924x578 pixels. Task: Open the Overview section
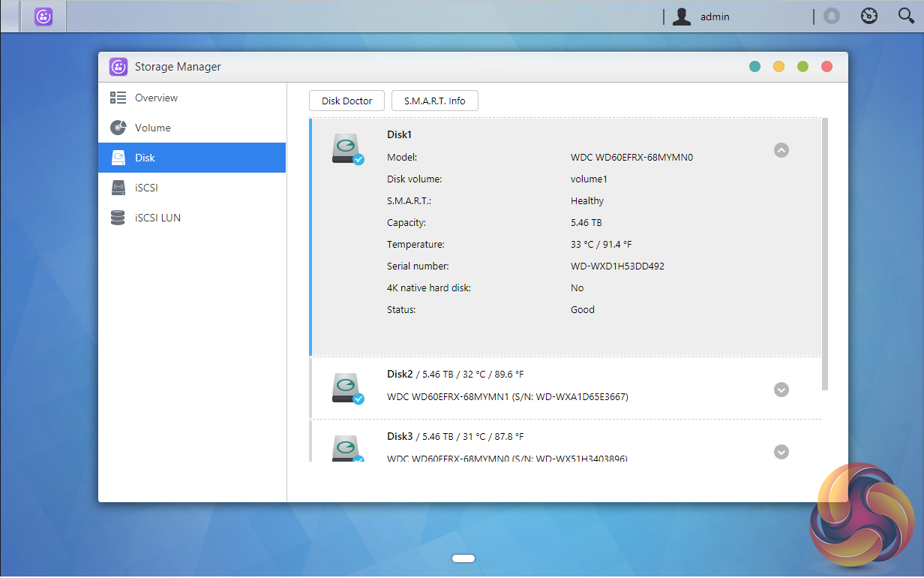[156, 98]
